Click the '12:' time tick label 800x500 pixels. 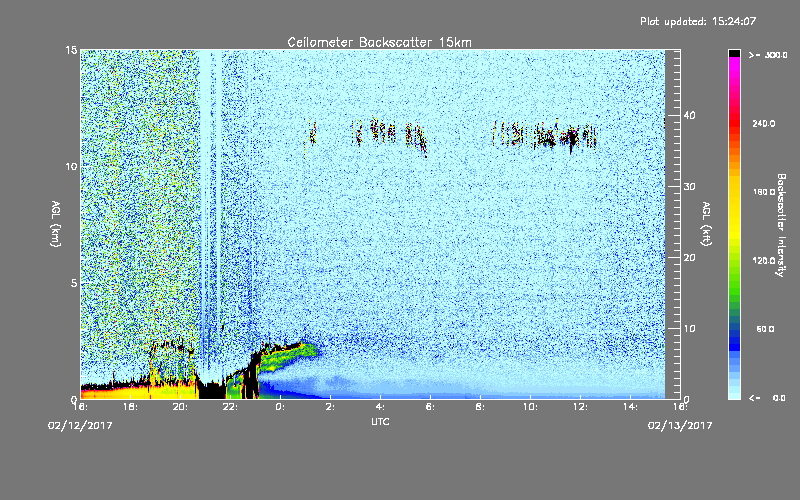pos(580,407)
